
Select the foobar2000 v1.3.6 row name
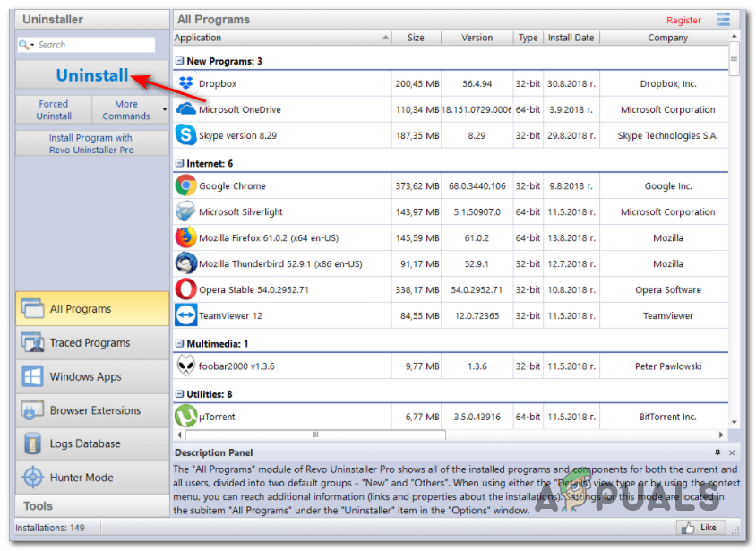(x=236, y=366)
